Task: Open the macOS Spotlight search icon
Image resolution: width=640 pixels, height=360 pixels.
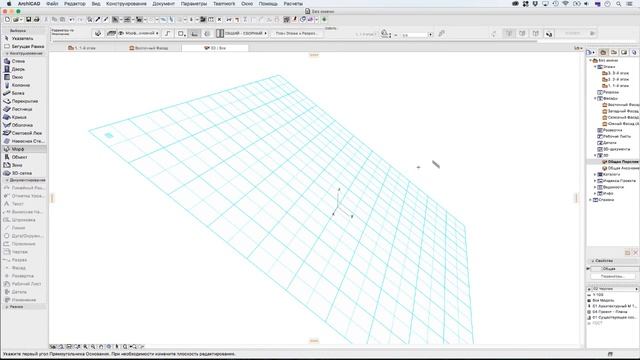Action: pos(619,4)
